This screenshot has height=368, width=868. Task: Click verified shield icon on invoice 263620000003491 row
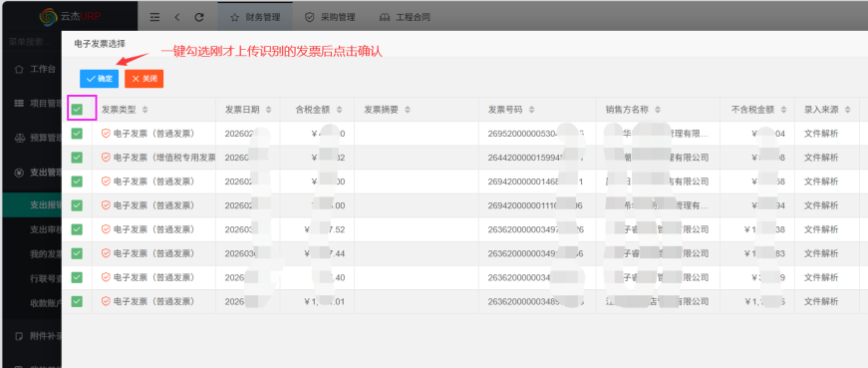click(x=106, y=253)
